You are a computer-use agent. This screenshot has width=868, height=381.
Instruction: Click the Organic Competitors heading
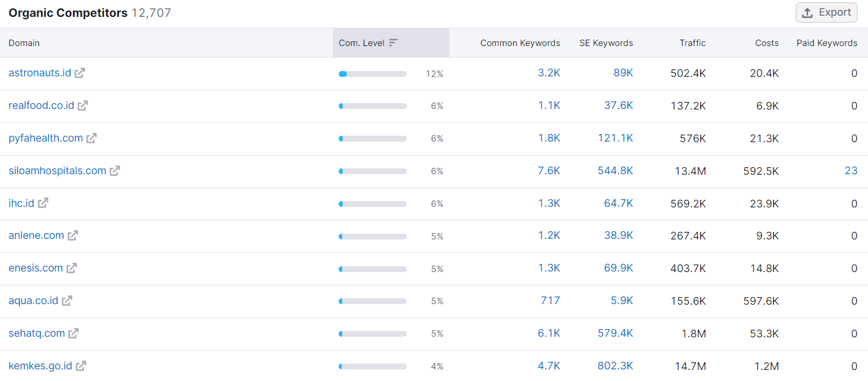tap(68, 13)
